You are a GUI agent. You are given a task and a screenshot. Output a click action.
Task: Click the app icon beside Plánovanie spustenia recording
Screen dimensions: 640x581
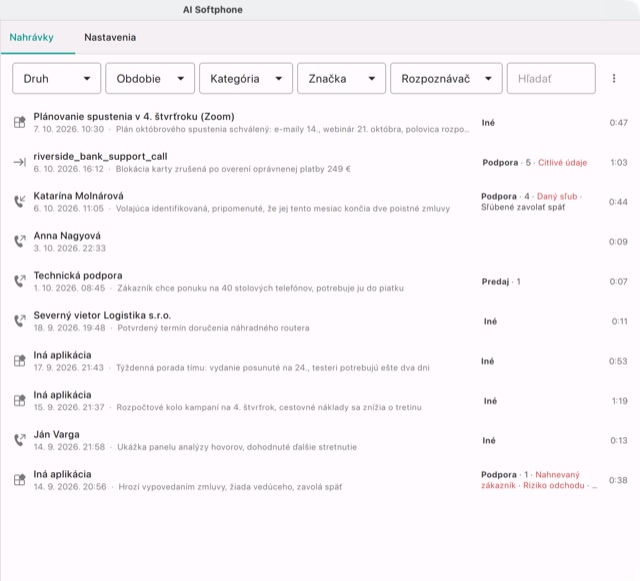[20, 122]
